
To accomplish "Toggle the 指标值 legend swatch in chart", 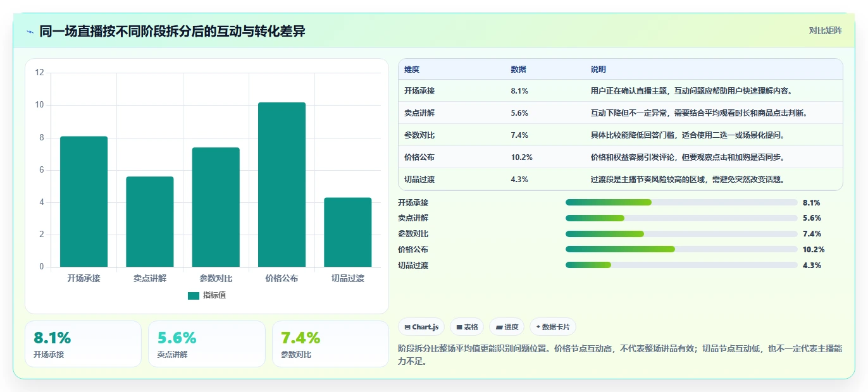I will [194, 295].
